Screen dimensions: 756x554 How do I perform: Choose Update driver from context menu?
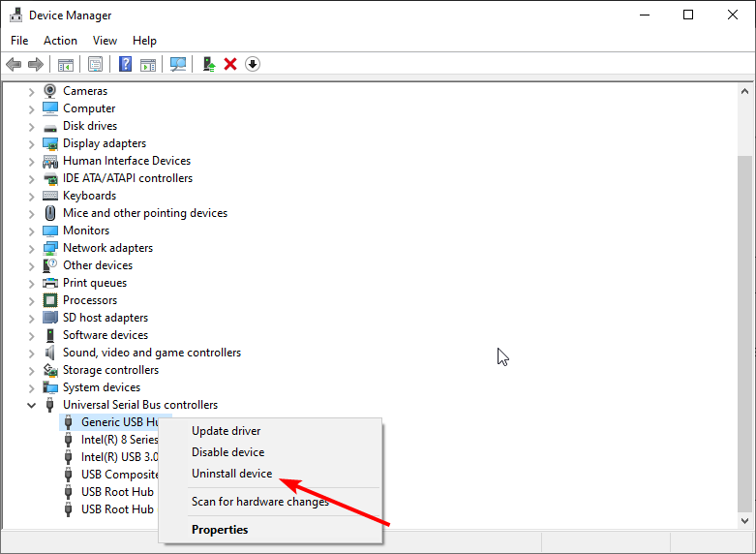tap(270, 431)
